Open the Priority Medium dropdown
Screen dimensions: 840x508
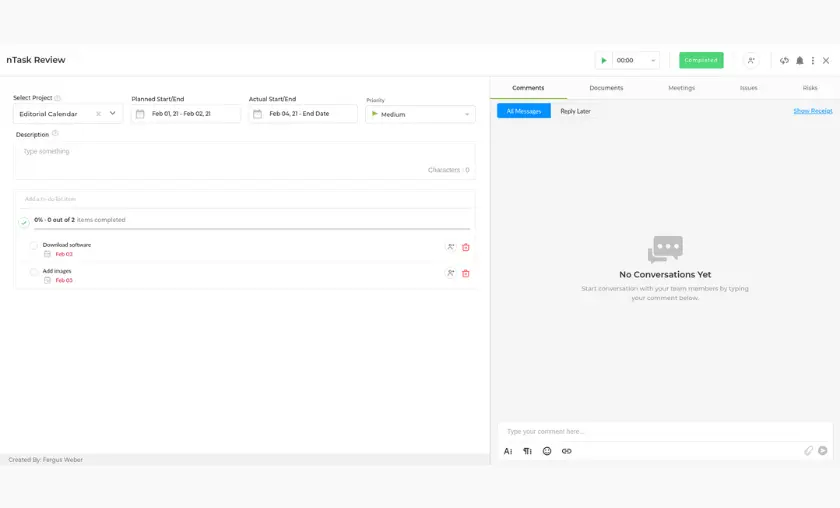pos(420,114)
